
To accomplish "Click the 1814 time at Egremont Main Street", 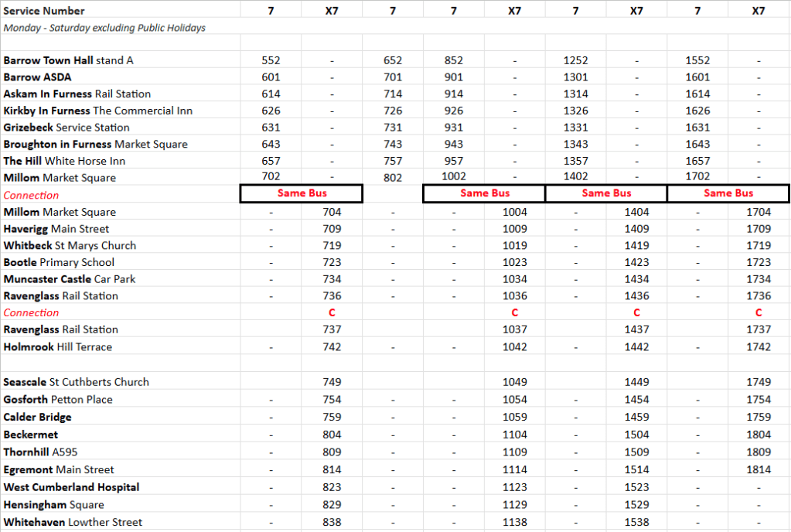I will click(x=759, y=469).
